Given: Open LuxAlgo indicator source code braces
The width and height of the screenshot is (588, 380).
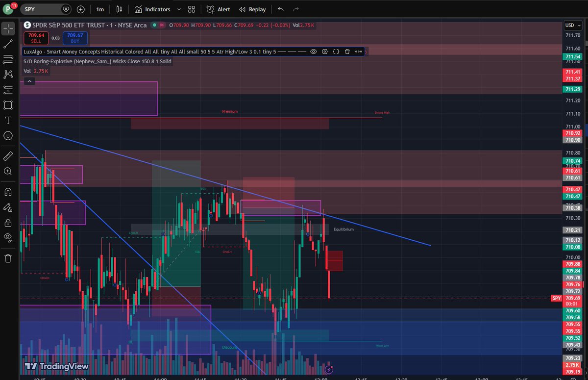Looking at the screenshot, I should [x=336, y=51].
